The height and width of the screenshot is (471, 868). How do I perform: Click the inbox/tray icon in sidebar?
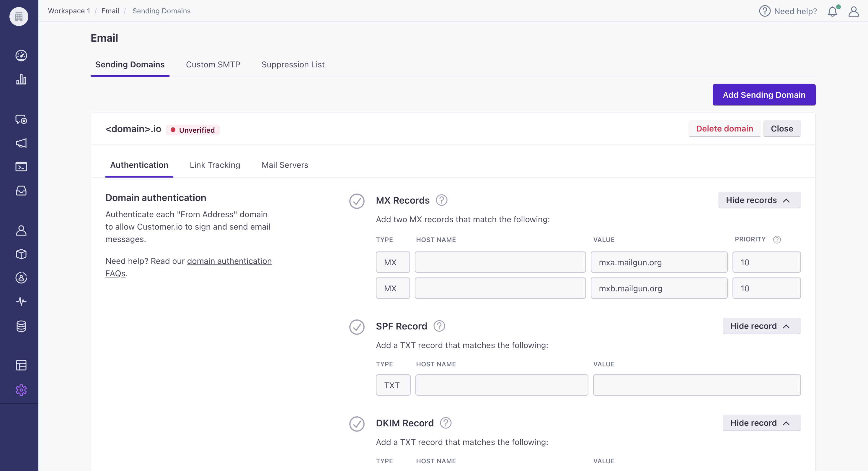(20, 190)
